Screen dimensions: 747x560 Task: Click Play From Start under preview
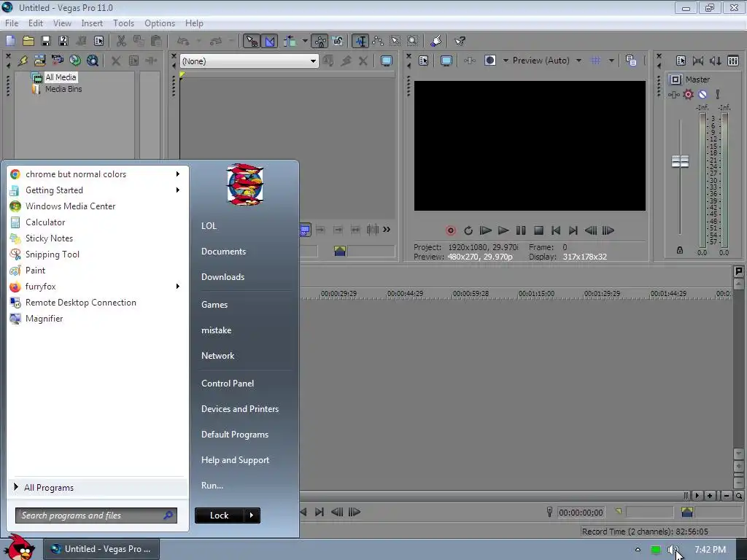click(485, 230)
